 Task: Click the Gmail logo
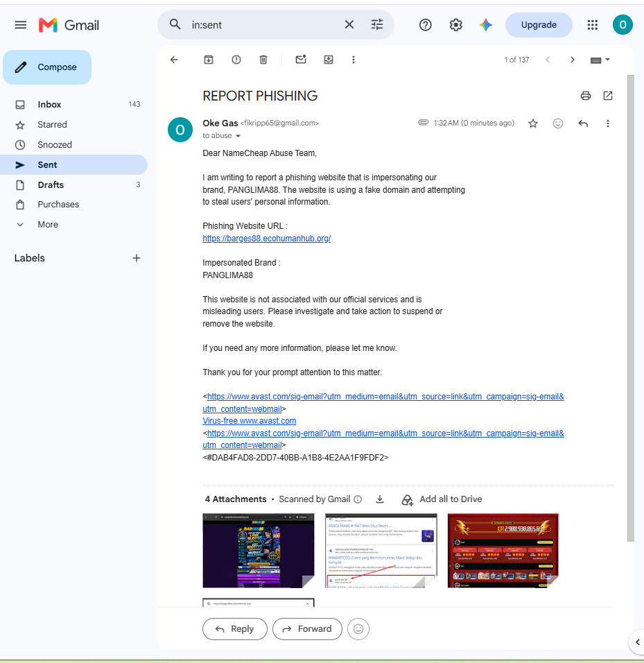pos(69,25)
